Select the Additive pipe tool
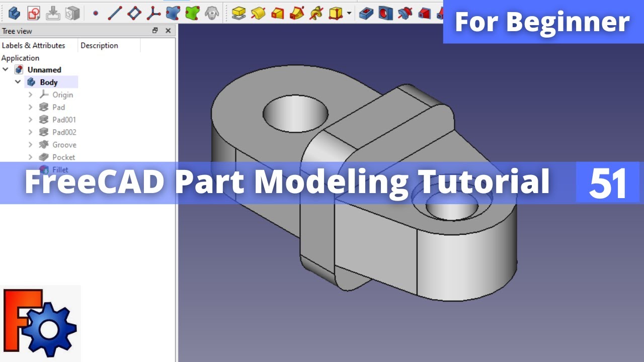Image resolution: width=644 pixels, height=362 pixels. pos(296,13)
